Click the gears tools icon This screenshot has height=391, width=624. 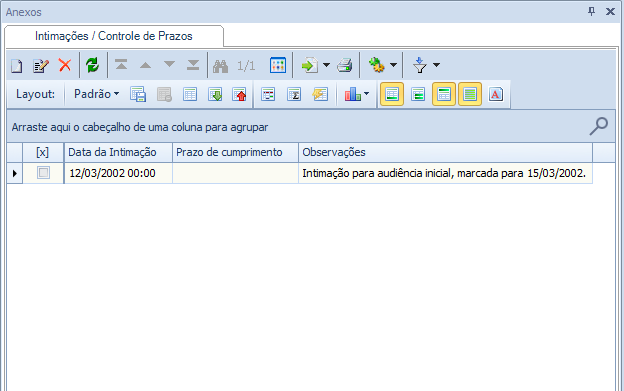point(376,65)
